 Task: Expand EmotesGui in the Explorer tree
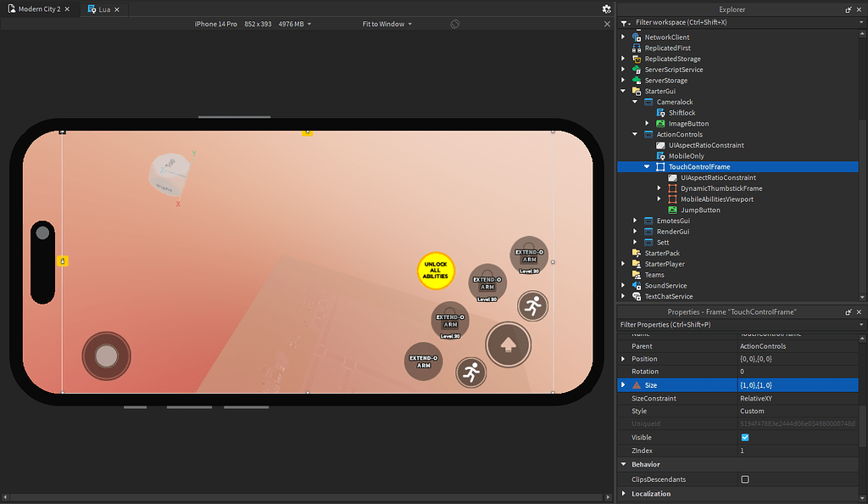(634, 220)
